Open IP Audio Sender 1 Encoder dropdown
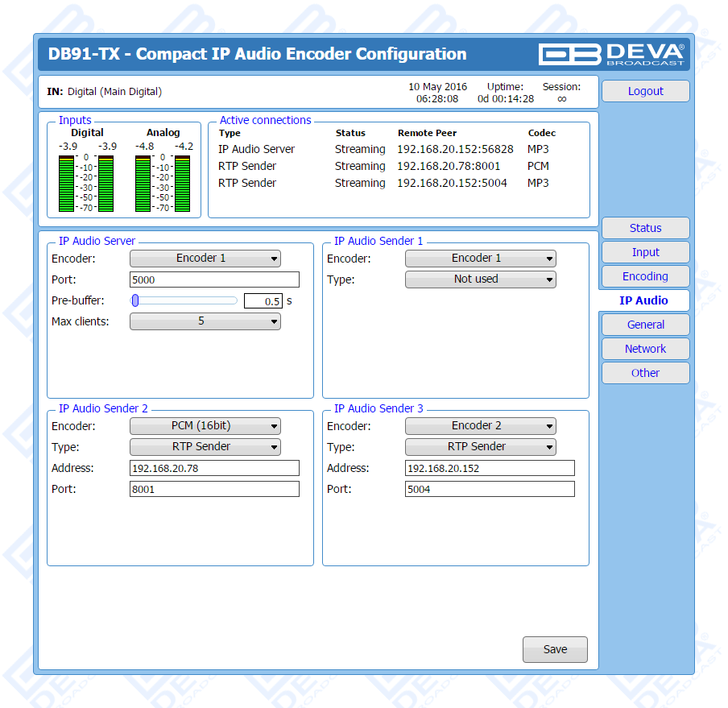Image resolution: width=728 pixels, height=708 pixels. click(481, 259)
